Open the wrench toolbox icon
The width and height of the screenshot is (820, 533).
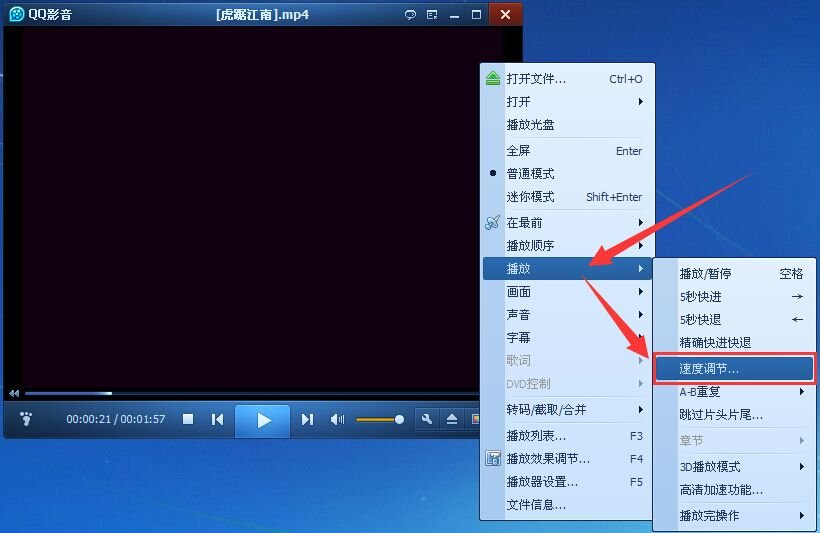click(427, 419)
